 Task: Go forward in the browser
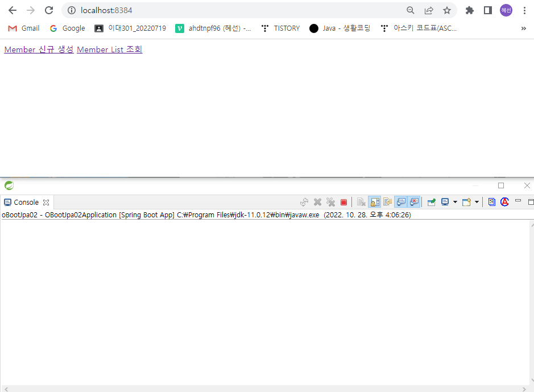click(x=31, y=10)
